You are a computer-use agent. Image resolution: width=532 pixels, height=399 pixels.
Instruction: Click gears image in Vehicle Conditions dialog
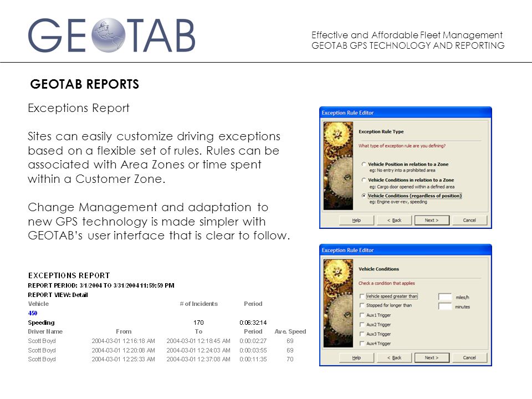point(338,303)
